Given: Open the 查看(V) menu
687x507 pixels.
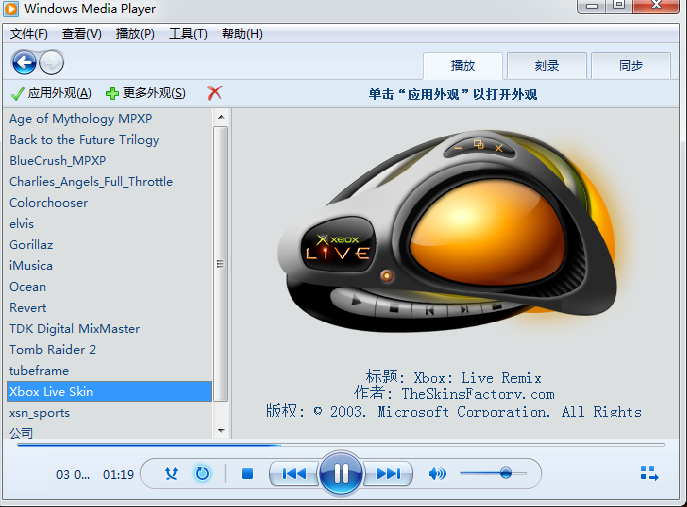Looking at the screenshot, I should [81, 34].
